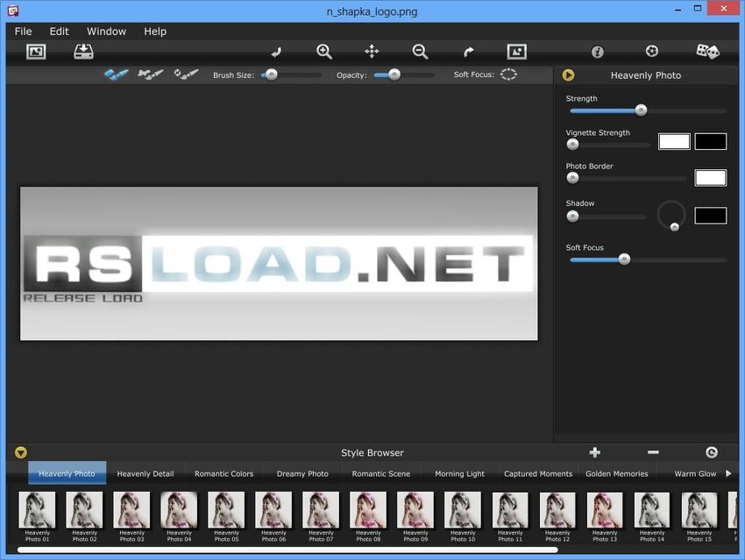Switch to the Romantic Colors tab

tap(223, 473)
